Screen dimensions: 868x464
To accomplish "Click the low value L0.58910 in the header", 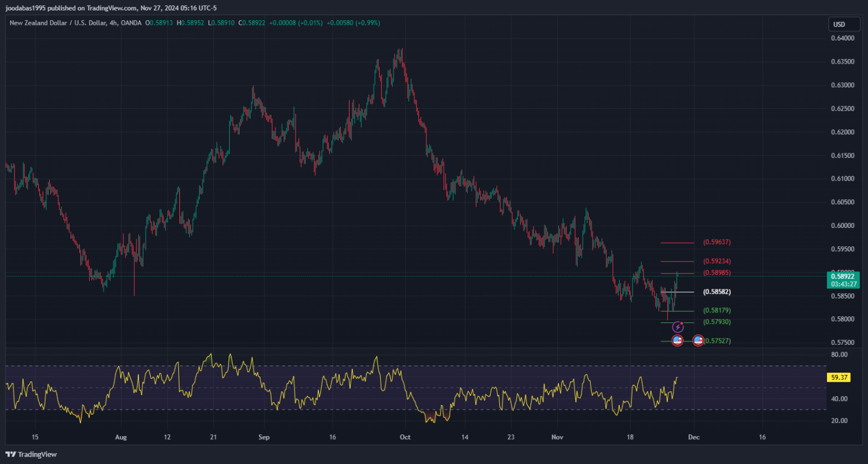I will [220, 23].
